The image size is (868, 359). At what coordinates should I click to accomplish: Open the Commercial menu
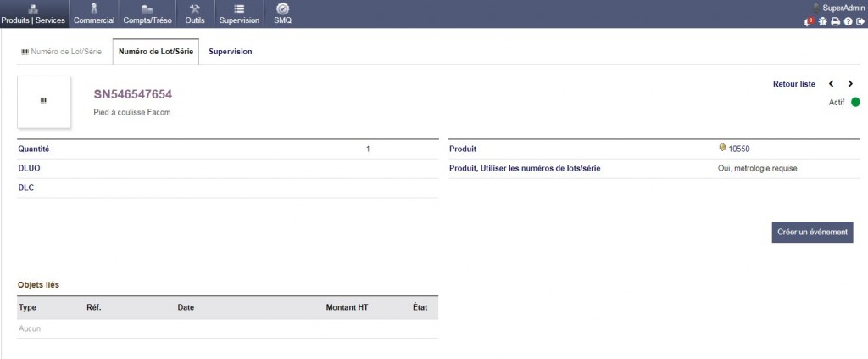point(94,14)
